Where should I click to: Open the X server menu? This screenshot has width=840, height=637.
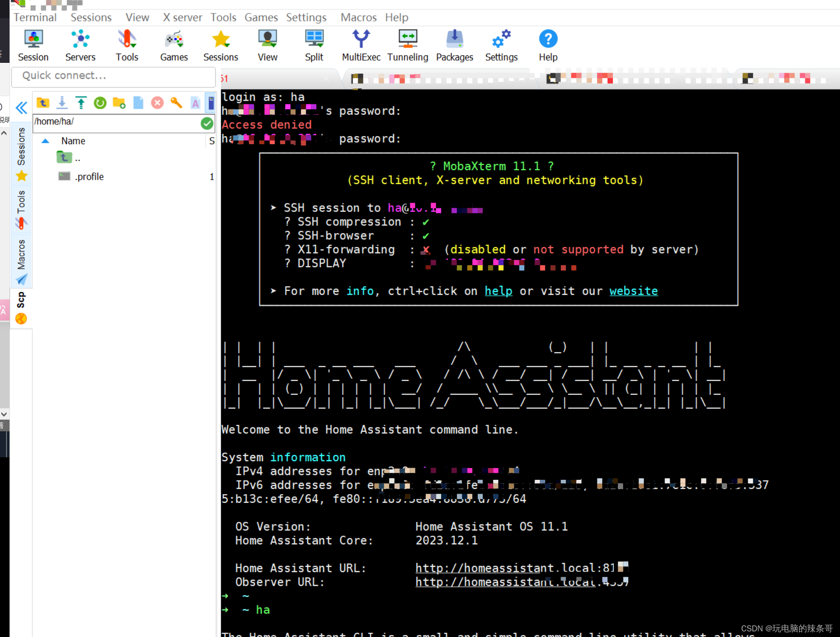tap(182, 17)
